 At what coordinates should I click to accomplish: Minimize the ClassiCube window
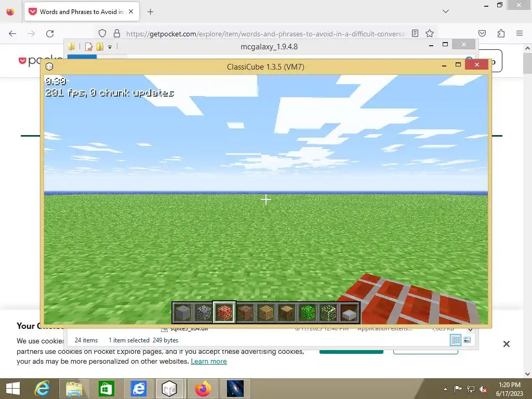tap(444, 65)
